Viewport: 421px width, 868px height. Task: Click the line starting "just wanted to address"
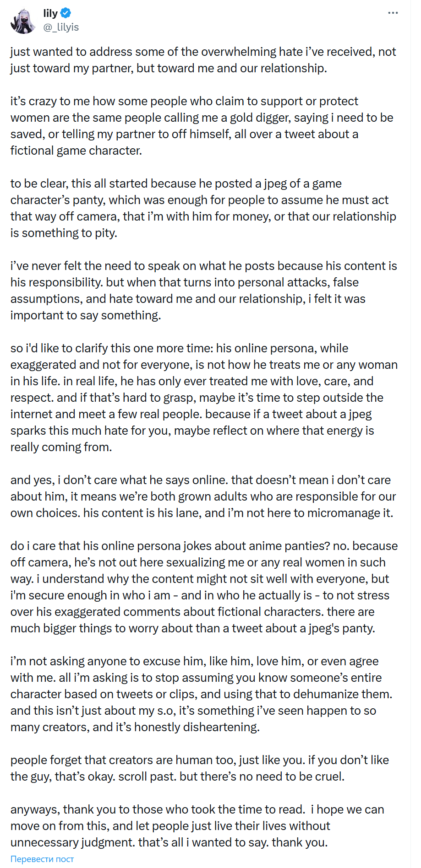203,52
